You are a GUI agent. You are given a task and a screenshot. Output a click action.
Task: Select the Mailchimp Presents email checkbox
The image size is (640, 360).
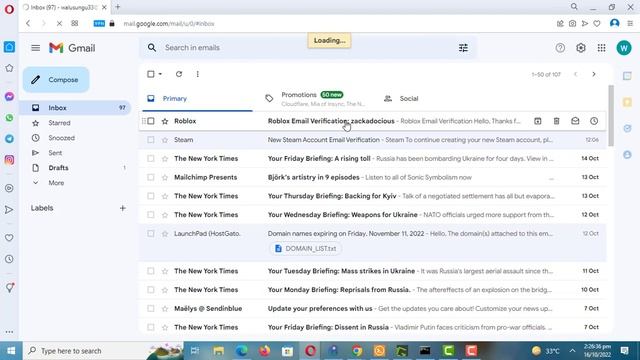pos(151,177)
